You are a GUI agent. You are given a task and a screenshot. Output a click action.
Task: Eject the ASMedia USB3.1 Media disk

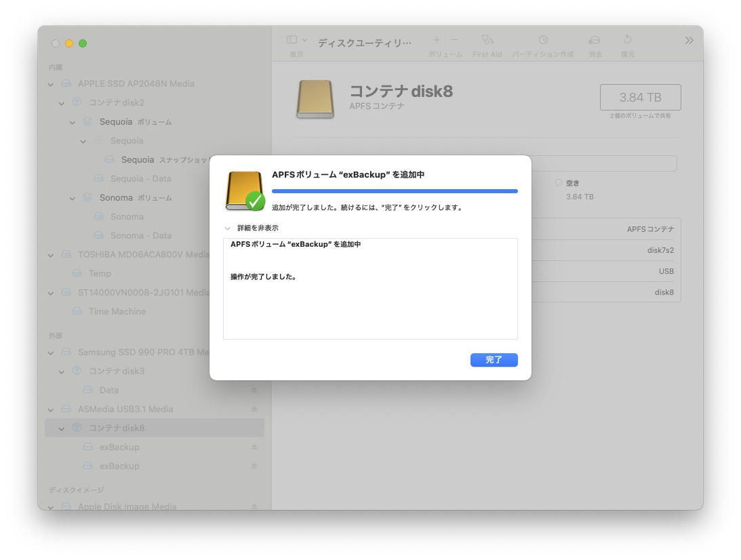pos(254,409)
